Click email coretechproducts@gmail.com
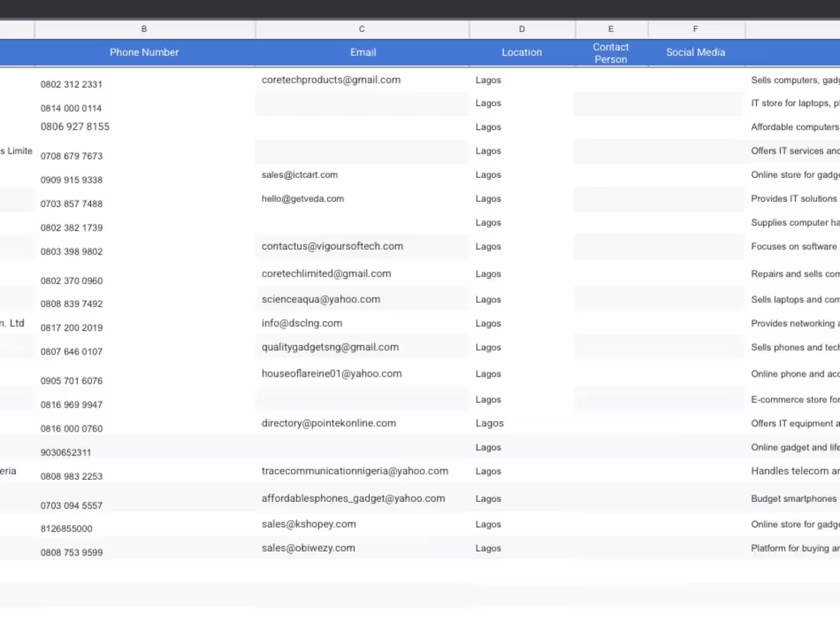Image resolution: width=840 pixels, height=631 pixels. (x=331, y=80)
